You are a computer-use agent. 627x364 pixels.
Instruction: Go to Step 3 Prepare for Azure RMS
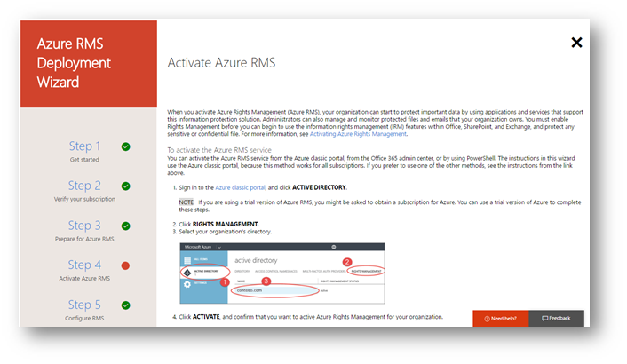click(84, 231)
